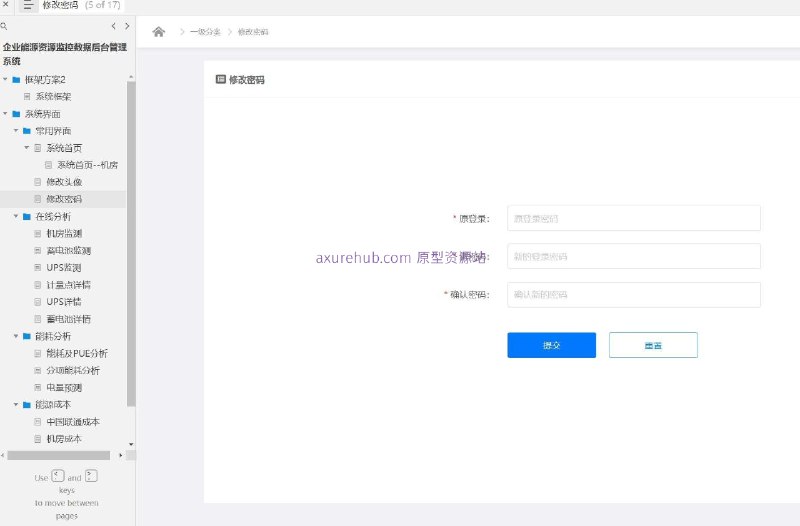Open the 修改头像 page

64,182
